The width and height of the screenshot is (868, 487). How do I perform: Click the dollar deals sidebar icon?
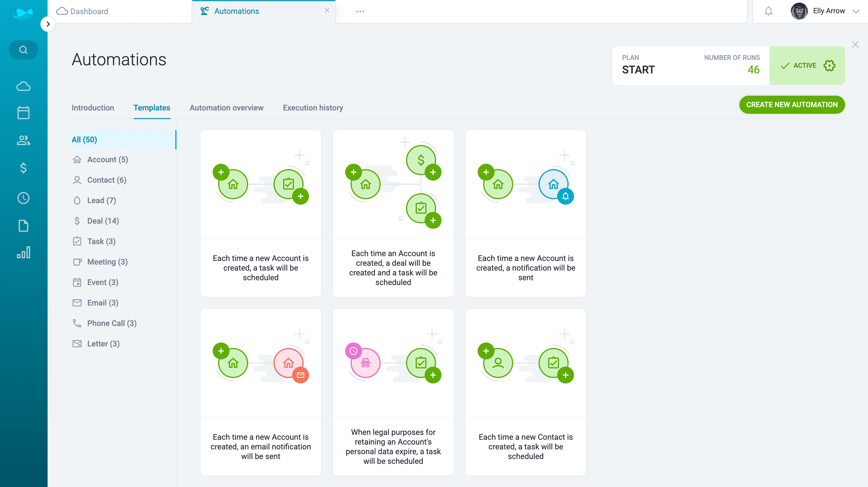coord(23,168)
